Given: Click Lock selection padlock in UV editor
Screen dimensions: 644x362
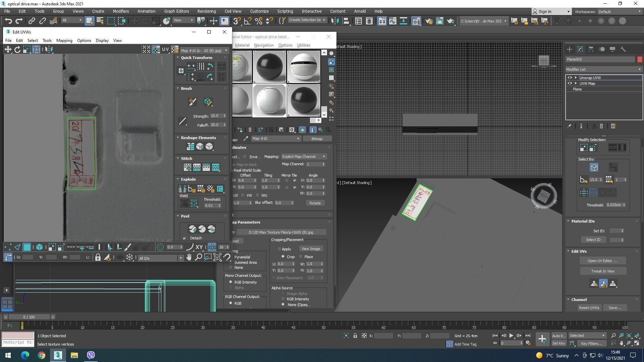Looking at the screenshot, I should point(98,257).
